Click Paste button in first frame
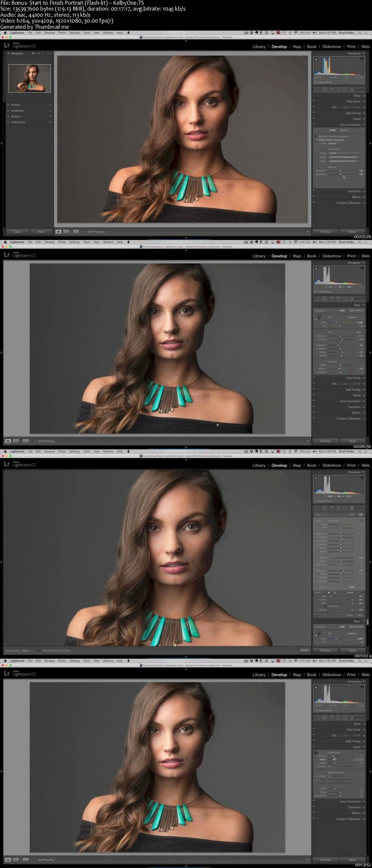This screenshot has height=868, width=372. pos(41,232)
